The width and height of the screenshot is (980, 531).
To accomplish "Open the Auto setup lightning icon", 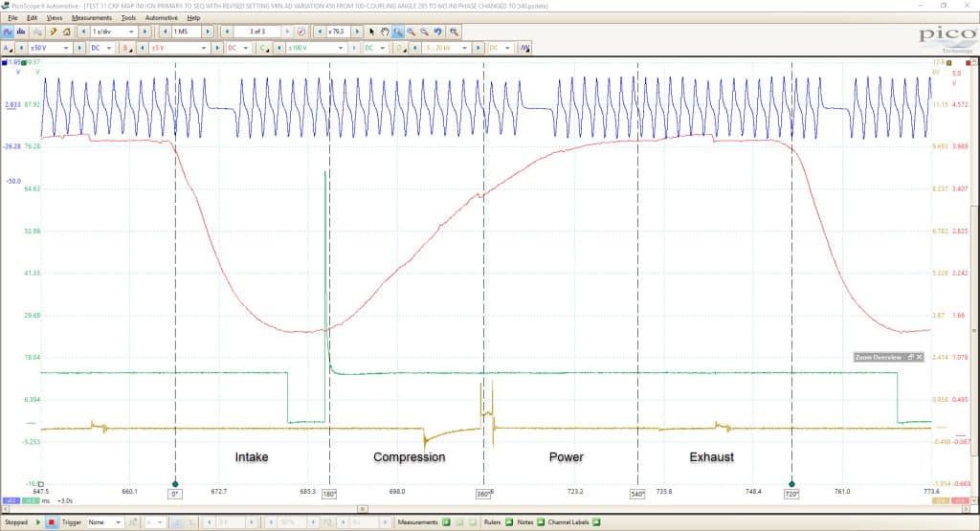I will point(54,32).
